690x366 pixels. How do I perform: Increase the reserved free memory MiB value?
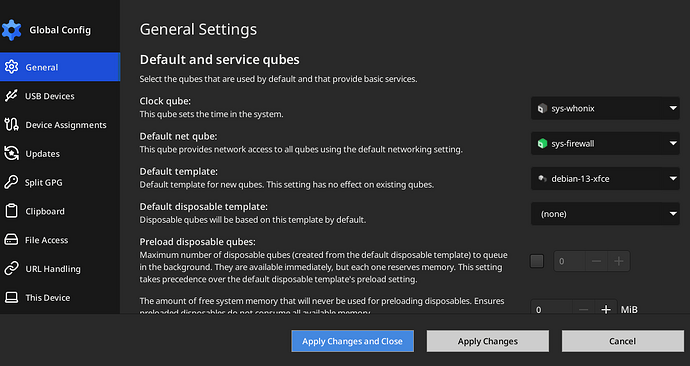tap(606, 308)
